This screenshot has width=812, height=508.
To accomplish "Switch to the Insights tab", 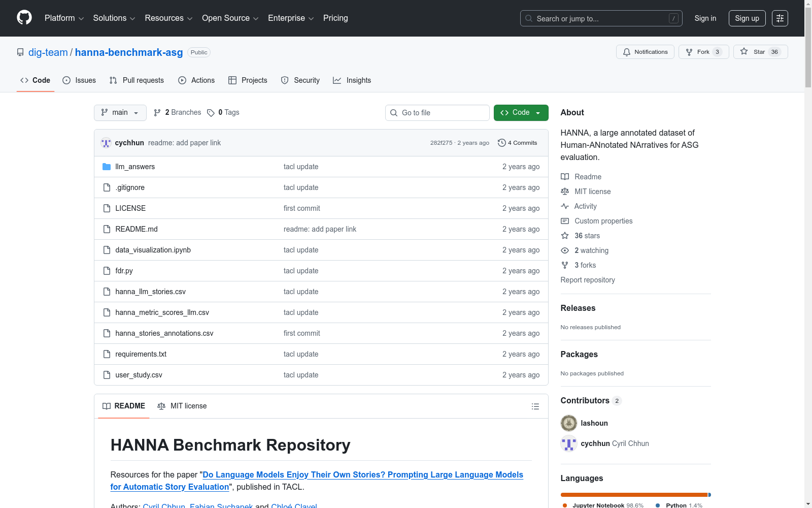I will (x=352, y=80).
